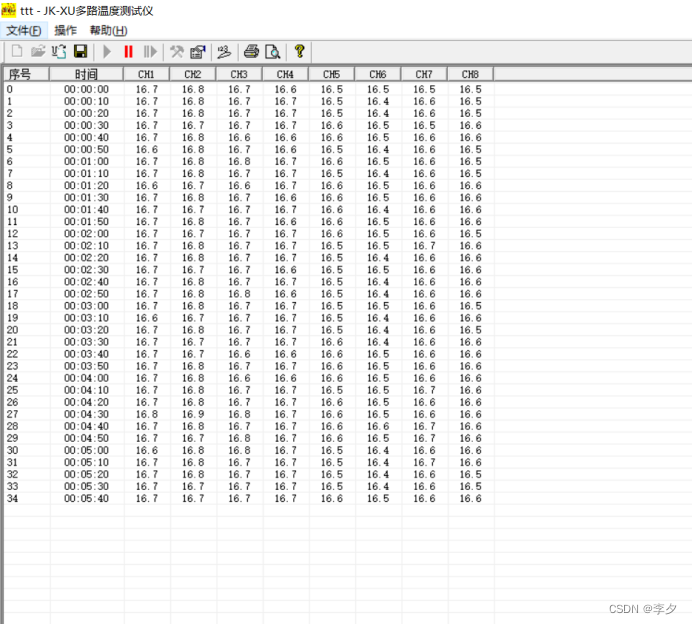
Task: Click sequence number 27 in first column
Action: pyautogui.click(x=12, y=414)
